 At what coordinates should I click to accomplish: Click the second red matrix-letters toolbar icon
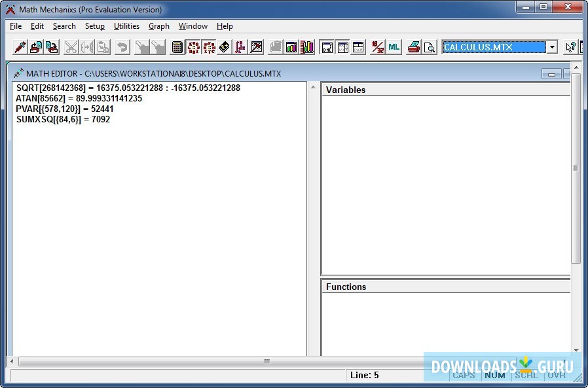click(x=209, y=47)
